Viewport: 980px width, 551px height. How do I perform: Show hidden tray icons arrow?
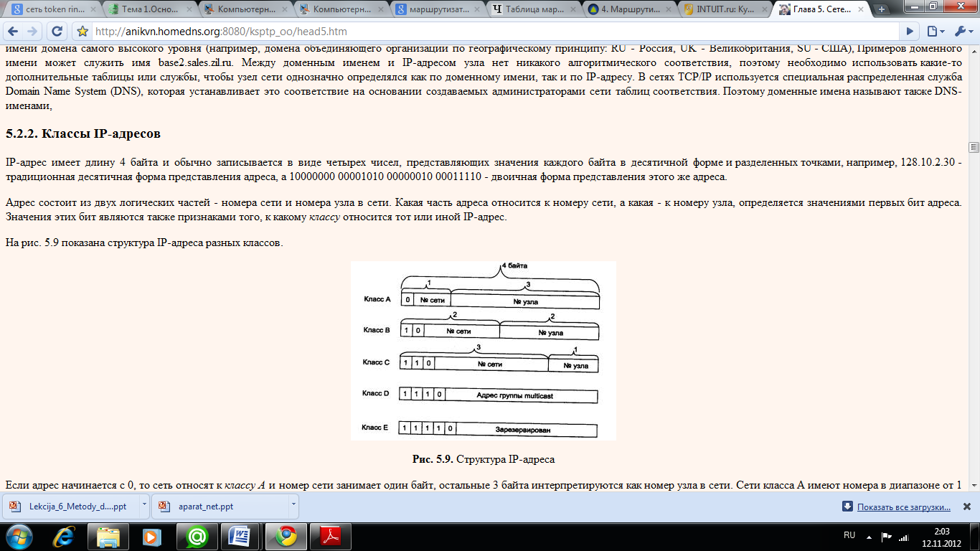click(x=870, y=536)
